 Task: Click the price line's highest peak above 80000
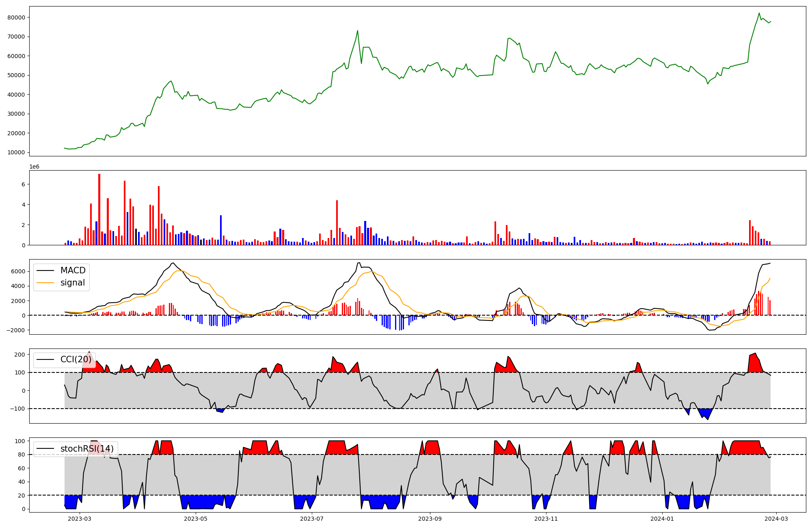pos(759,13)
